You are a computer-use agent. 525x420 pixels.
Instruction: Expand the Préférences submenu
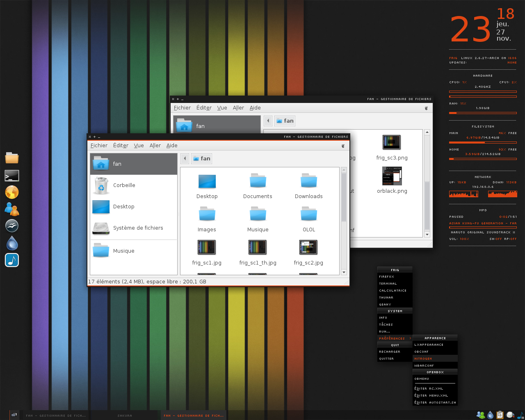click(x=395, y=338)
